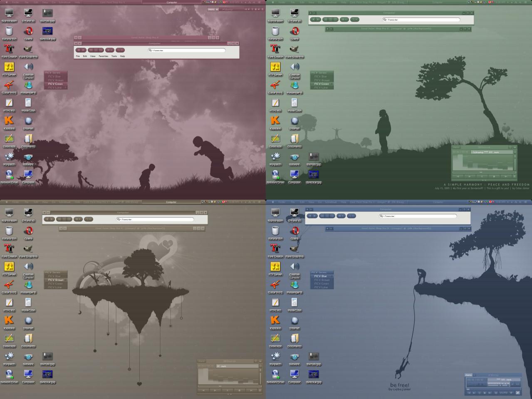The image size is (532, 399).
Task: Select D-Fend V2 icon on the green desktop
Action: tap(294, 15)
